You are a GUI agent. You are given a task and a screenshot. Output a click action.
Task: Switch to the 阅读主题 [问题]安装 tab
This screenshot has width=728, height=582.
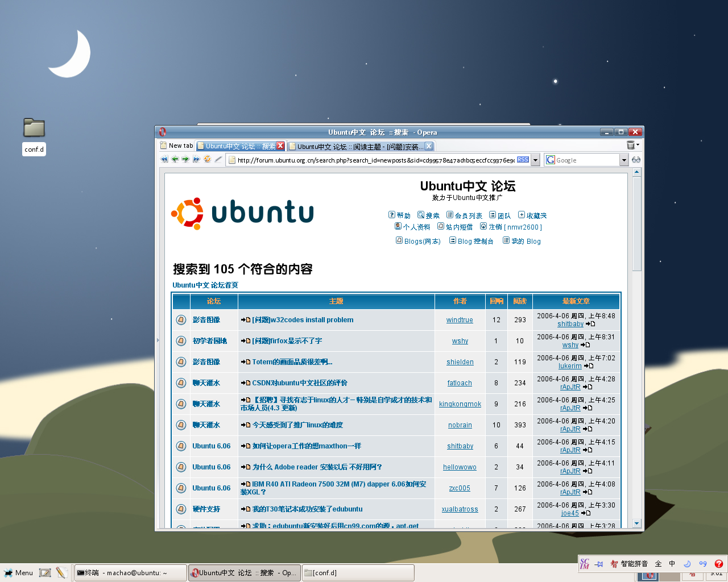point(361,147)
